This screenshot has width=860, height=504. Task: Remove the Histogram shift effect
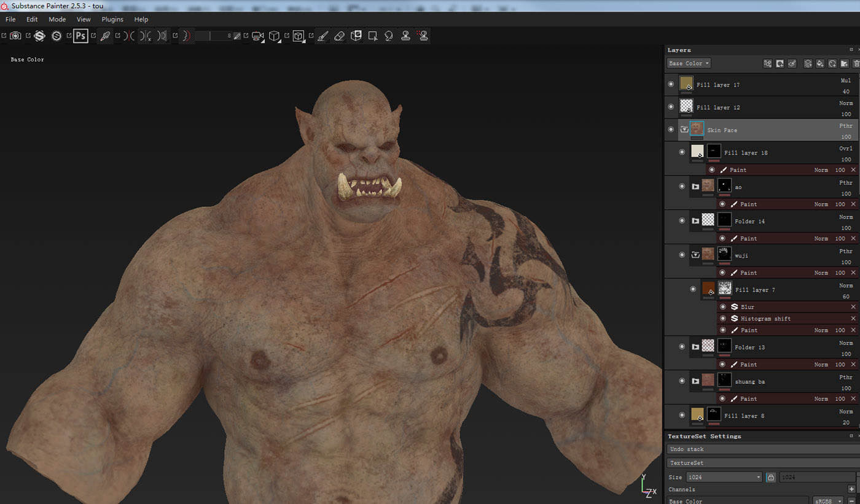click(853, 318)
